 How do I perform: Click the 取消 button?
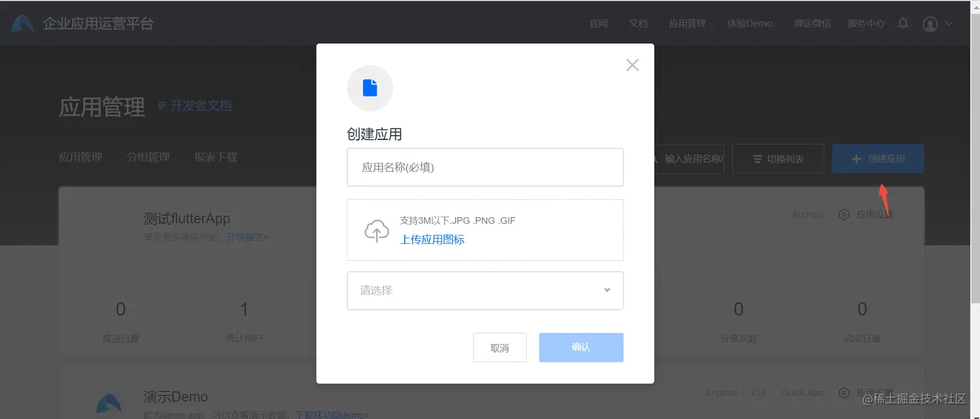pyautogui.click(x=500, y=348)
